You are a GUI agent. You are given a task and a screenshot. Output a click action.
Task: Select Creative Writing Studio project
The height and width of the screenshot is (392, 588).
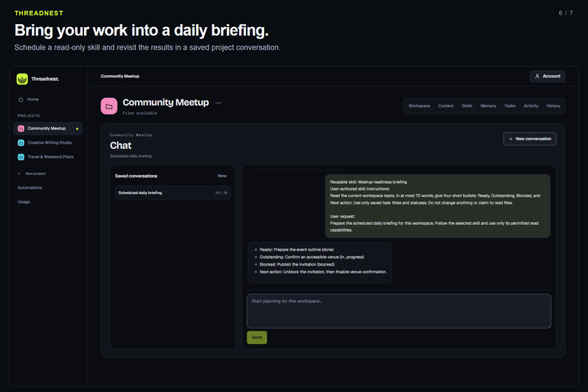pos(48,142)
